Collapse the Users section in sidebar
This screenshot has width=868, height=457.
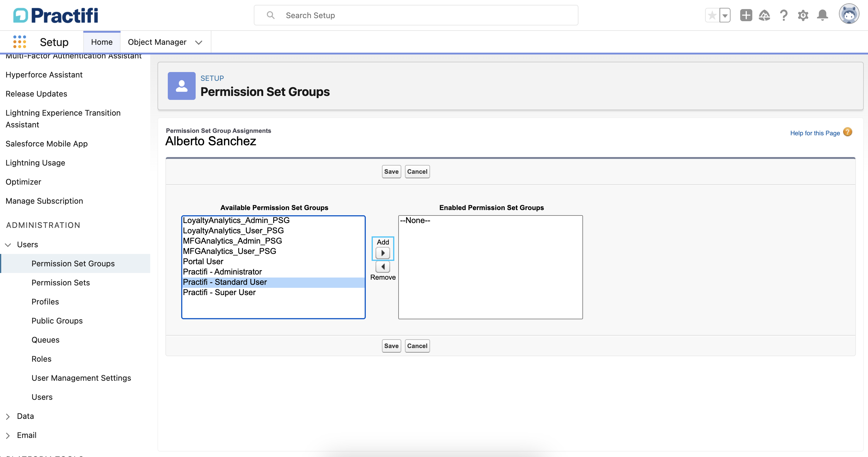tap(8, 245)
